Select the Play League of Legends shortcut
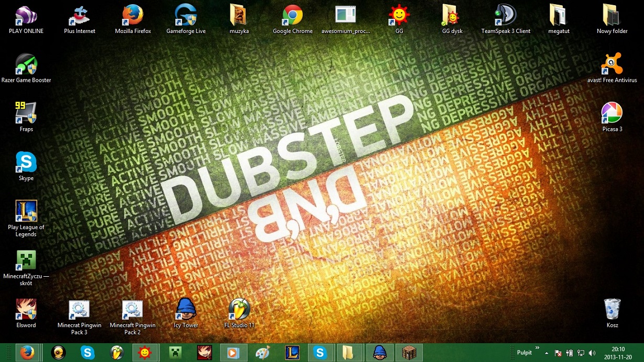Viewport: 644px width, 362px height. point(26,219)
